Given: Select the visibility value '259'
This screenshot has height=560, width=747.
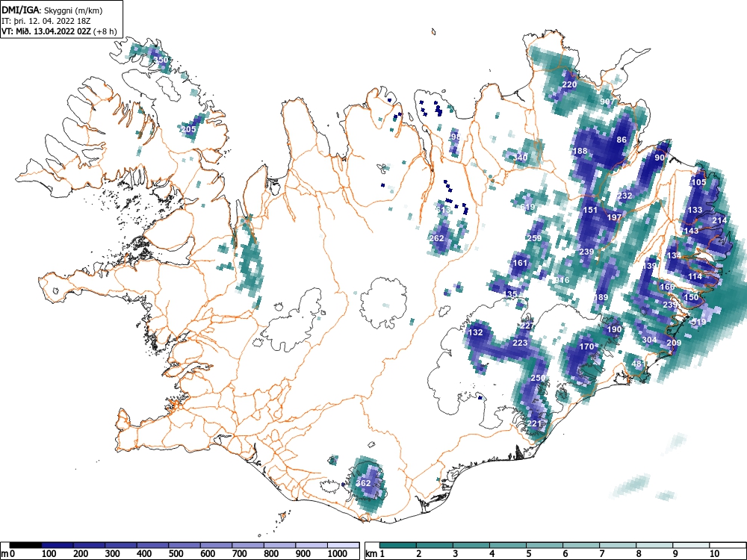Looking at the screenshot, I should (x=535, y=239).
